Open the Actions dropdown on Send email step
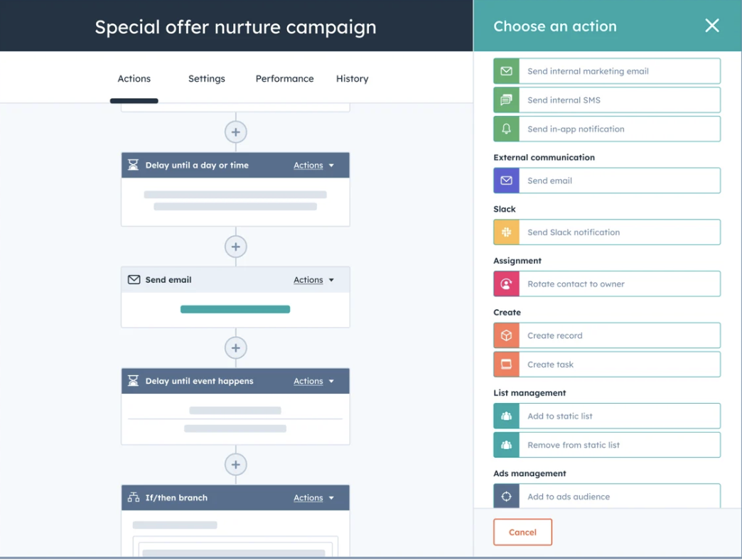The image size is (742, 560). pyautogui.click(x=313, y=279)
